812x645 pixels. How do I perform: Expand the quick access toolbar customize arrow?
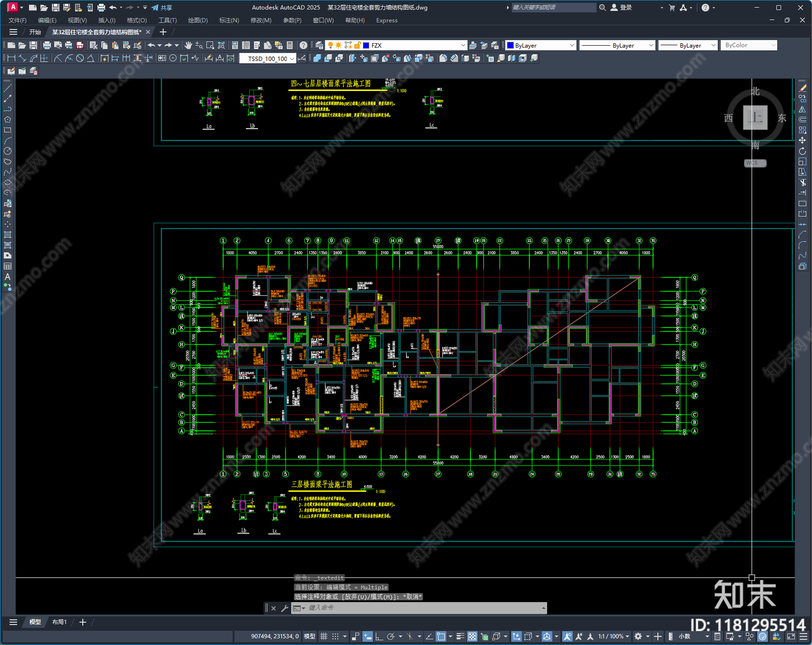(145, 8)
